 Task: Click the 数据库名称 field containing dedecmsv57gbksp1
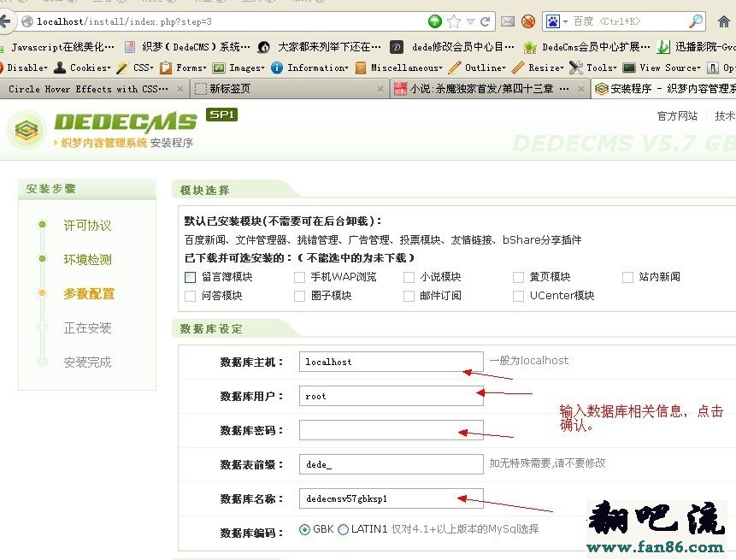[391, 498]
